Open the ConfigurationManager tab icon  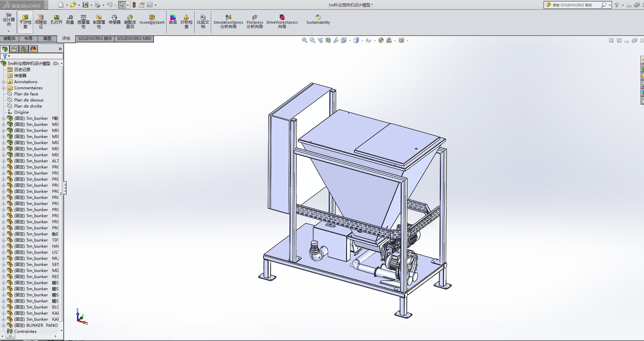pos(24,49)
